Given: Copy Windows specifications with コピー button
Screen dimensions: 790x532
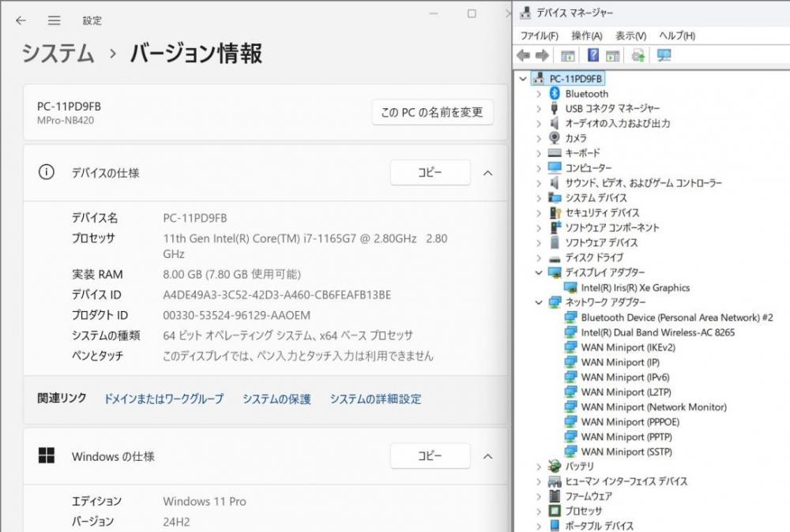Looking at the screenshot, I should [x=430, y=455].
